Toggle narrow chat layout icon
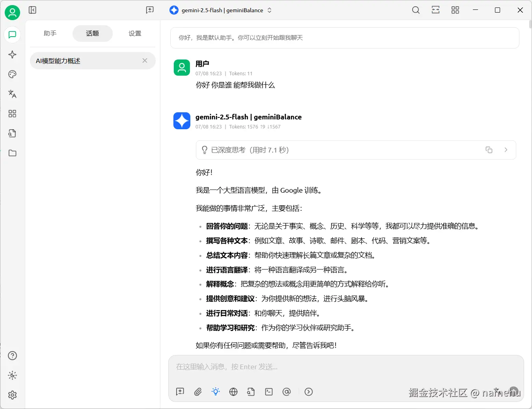 (x=435, y=10)
